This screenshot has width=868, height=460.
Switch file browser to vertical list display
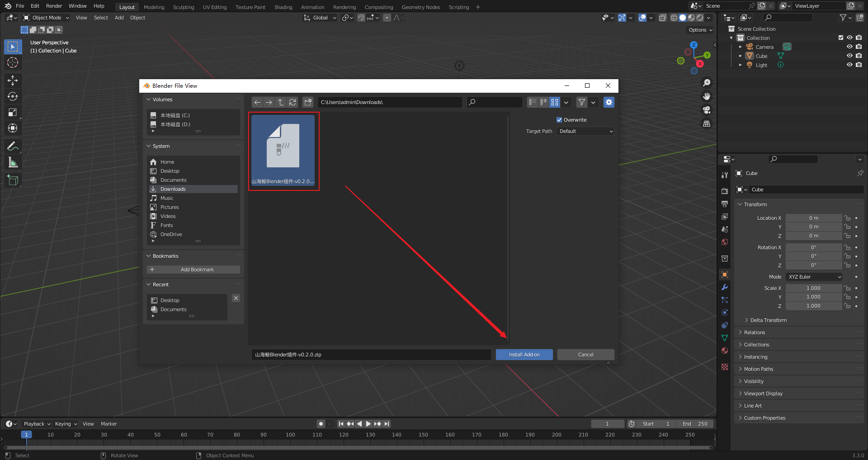coord(533,102)
